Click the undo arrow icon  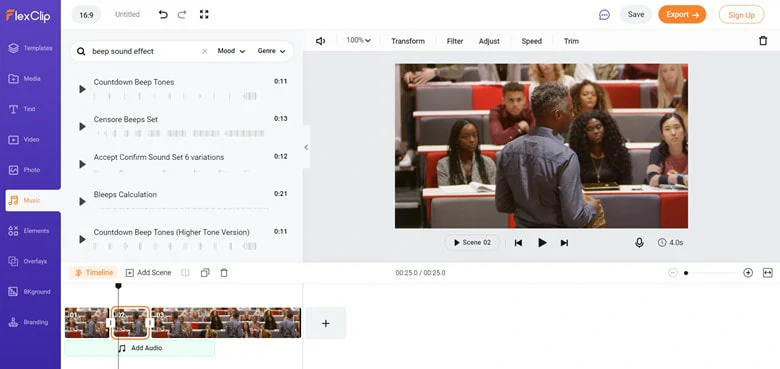163,14
